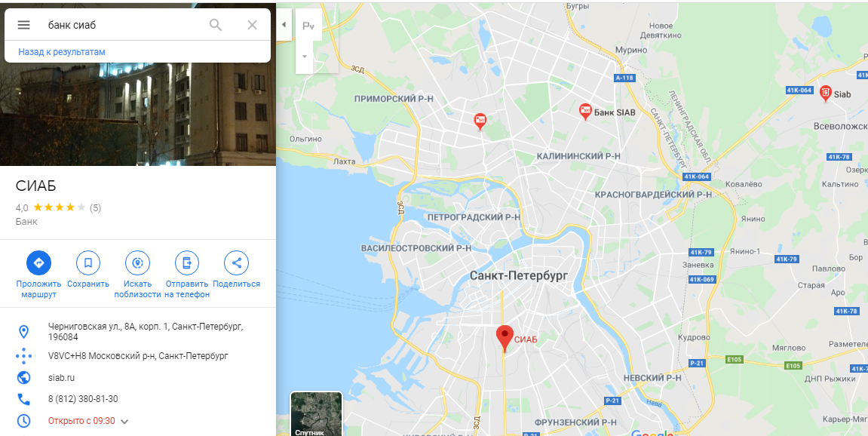This screenshot has width=868, height=436.
Task: Switch to Спутник satellite view thumbnail
Action: pyautogui.click(x=316, y=414)
